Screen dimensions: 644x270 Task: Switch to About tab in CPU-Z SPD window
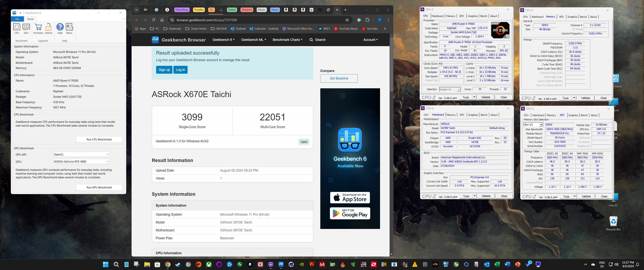594,115
